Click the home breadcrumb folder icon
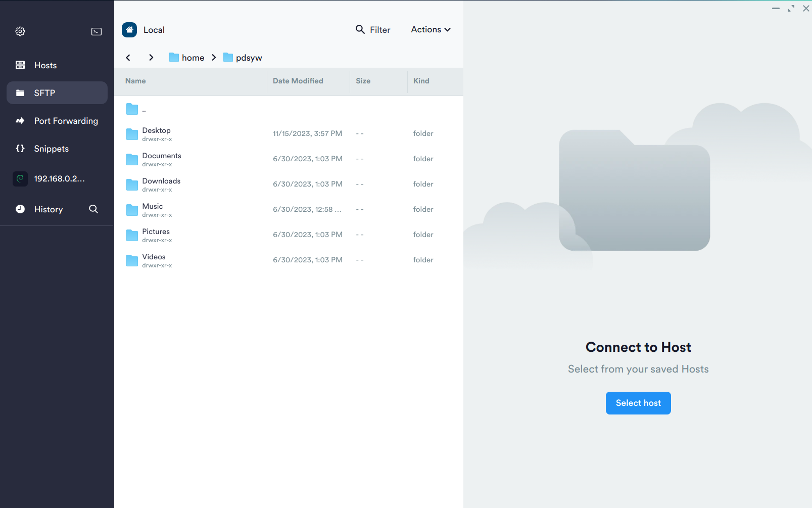The width and height of the screenshot is (812, 508). [x=174, y=58]
